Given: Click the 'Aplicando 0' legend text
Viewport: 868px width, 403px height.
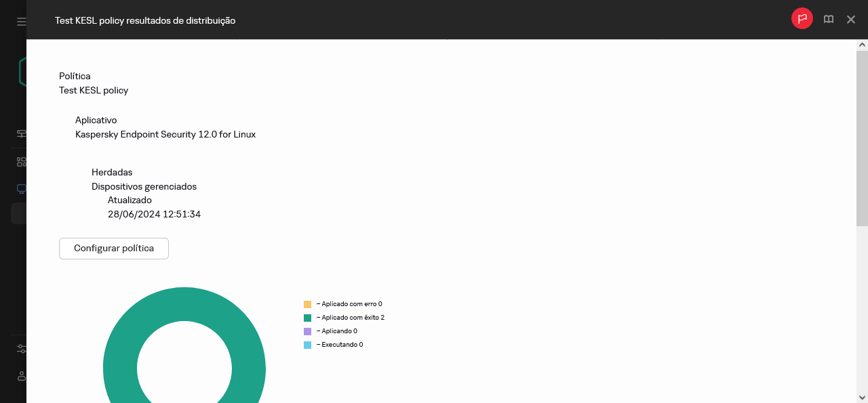Looking at the screenshot, I should [x=336, y=331].
